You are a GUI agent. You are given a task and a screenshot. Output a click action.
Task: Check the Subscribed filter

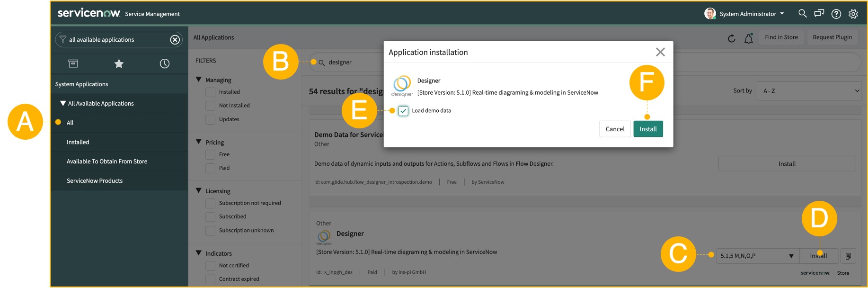(210, 217)
